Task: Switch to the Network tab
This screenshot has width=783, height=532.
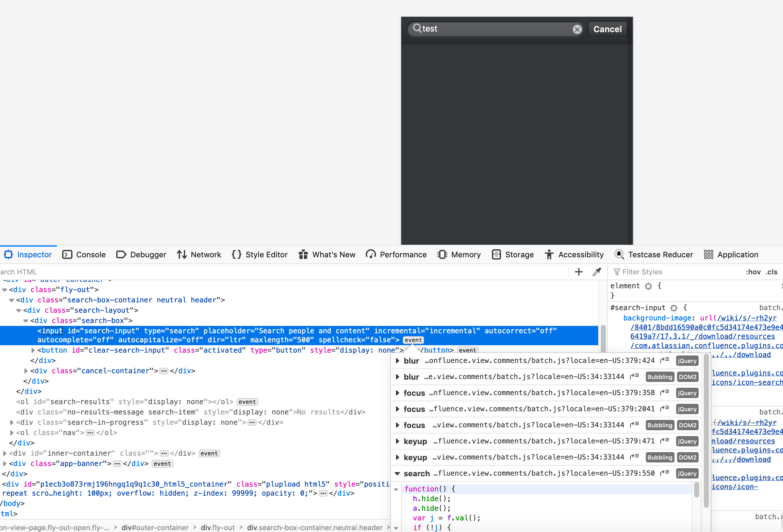Action: coord(205,255)
